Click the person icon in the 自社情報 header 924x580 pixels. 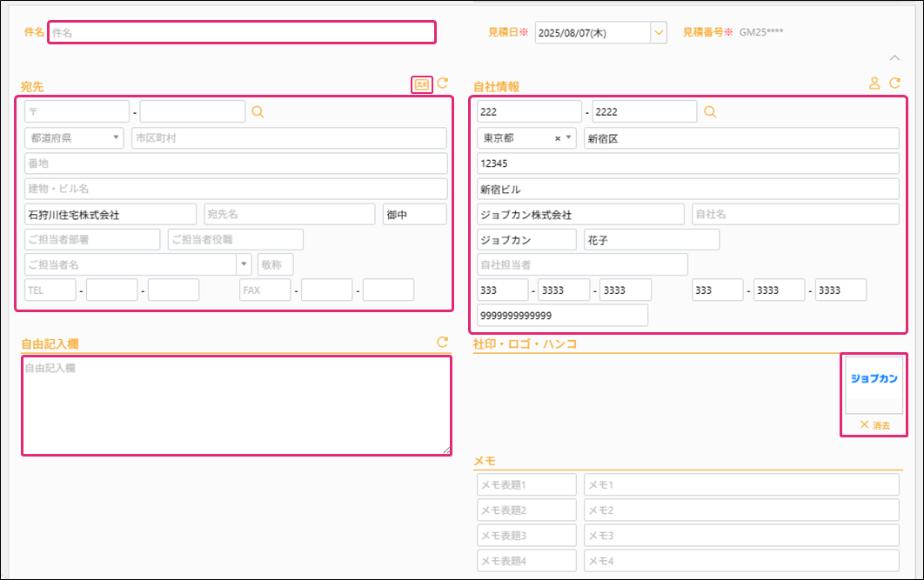coord(874,83)
